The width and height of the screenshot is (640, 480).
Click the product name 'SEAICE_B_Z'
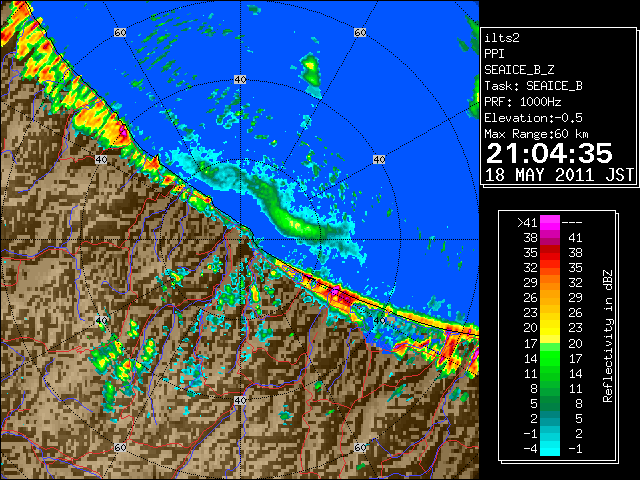coord(519,70)
